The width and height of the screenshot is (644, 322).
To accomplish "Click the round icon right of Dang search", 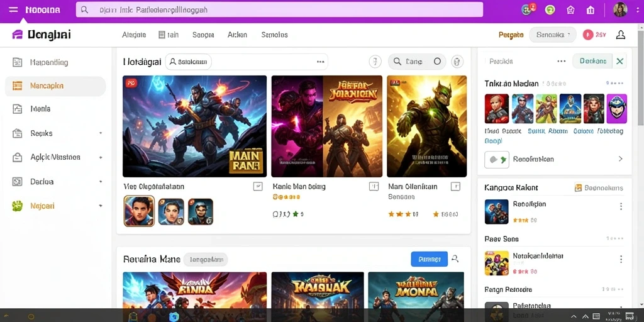I will [x=457, y=62].
